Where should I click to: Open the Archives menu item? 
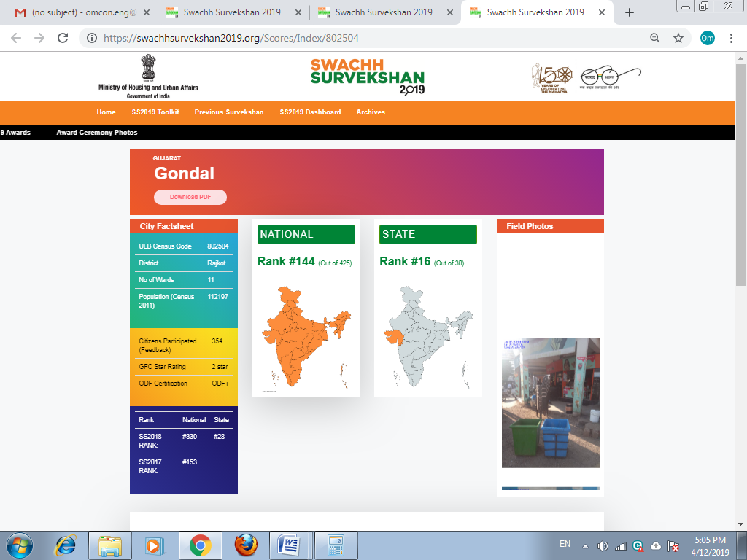click(371, 112)
